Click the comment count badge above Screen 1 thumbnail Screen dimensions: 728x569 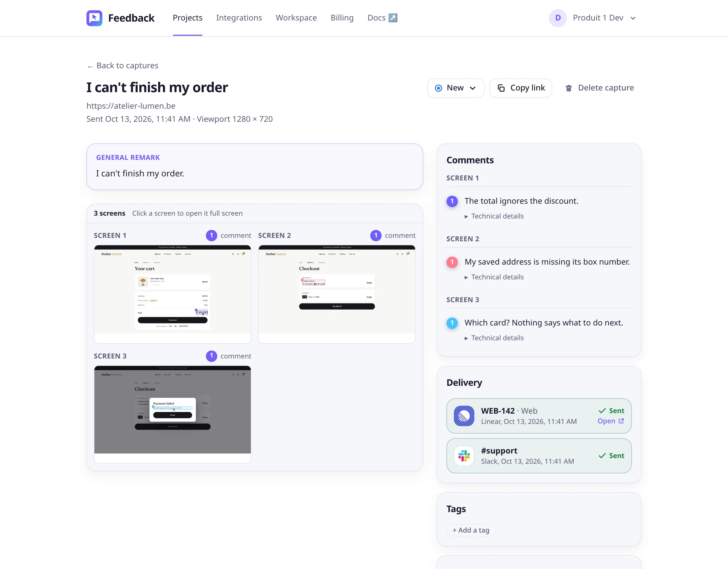click(211, 236)
